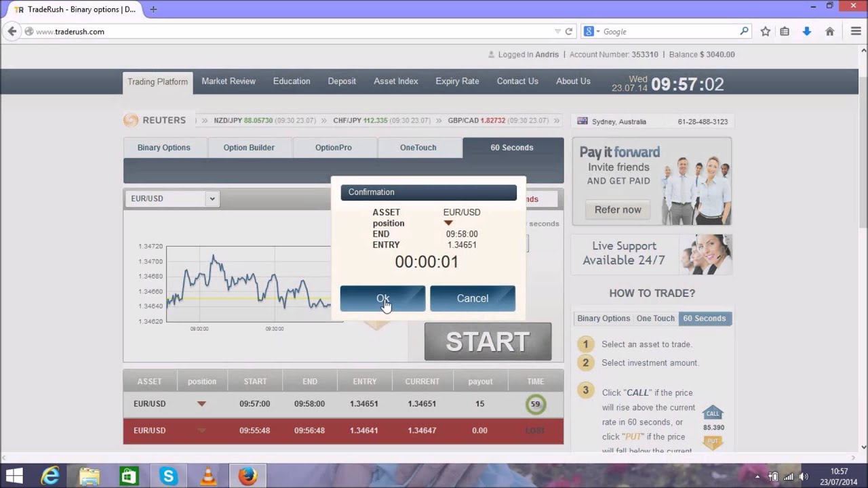Image resolution: width=868 pixels, height=488 pixels.
Task: Click the Reuters logo icon
Action: click(x=131, y=120)
